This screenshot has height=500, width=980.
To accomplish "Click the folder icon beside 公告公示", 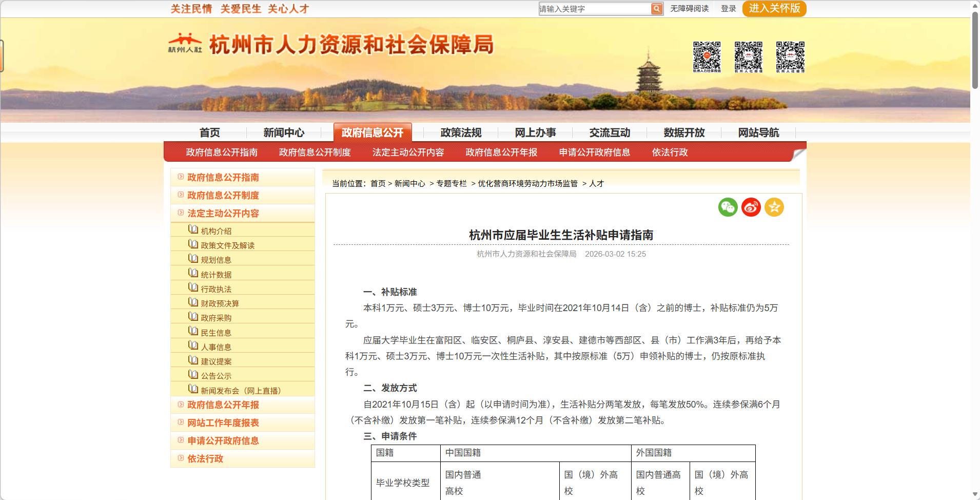I will [193, 374].
